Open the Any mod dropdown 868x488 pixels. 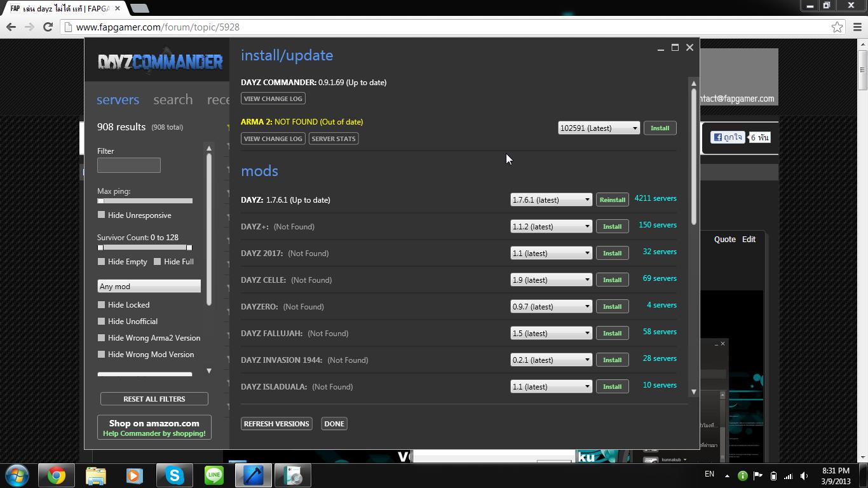pyautogui.click(x=149, y=286)
